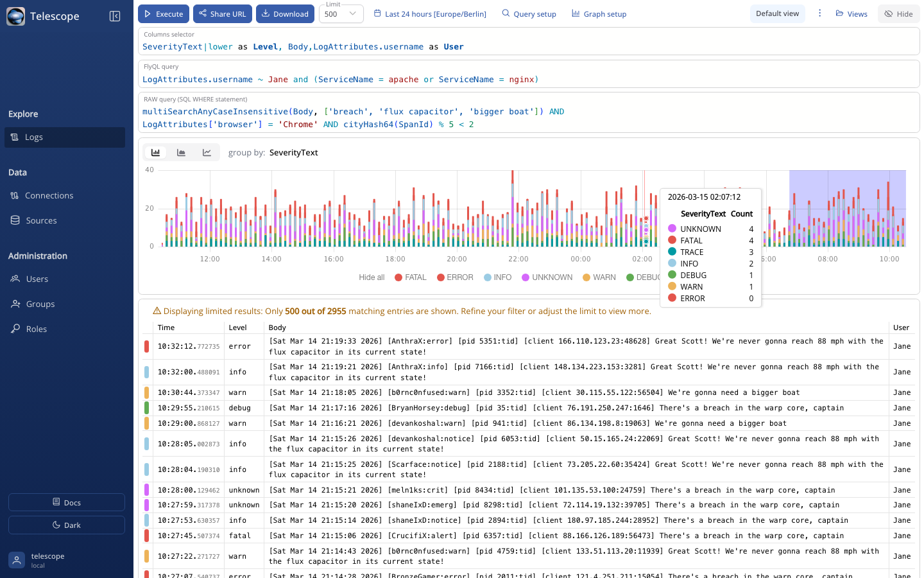Click purple severity marker of 10:28:00 row
The image size is (924, 578).
(x=146, y=490)
